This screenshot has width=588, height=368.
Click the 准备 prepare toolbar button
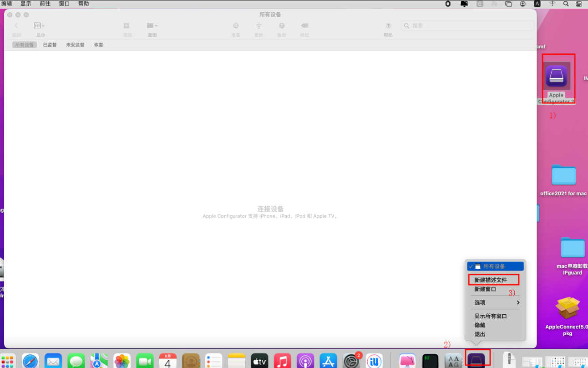pyautogui.click(x=236, y=30)
